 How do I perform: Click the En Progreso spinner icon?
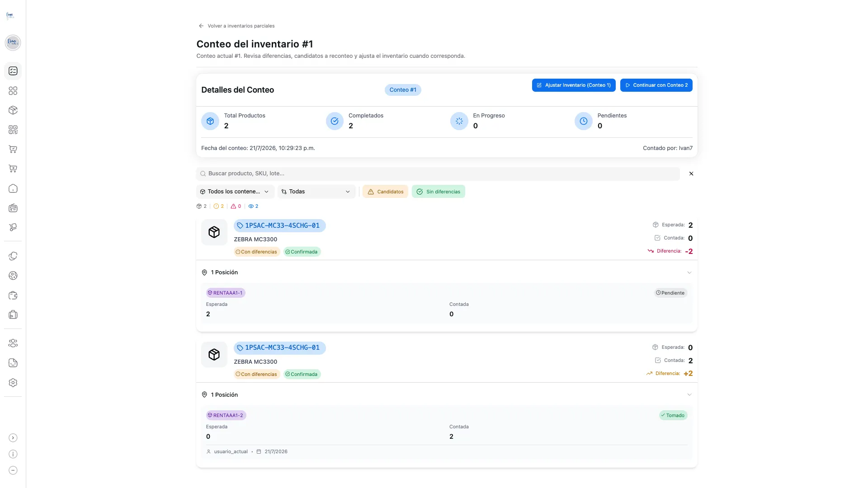[x=459, y=121]
